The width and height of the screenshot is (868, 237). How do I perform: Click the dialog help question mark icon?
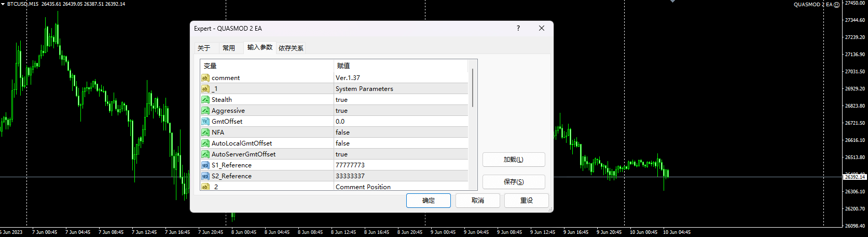tap(518, 29)
